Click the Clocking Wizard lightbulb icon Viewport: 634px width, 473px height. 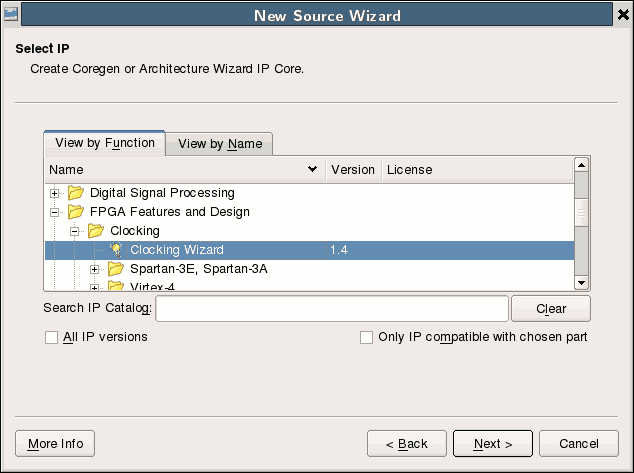pyautogui.click(x=116, y=250)
